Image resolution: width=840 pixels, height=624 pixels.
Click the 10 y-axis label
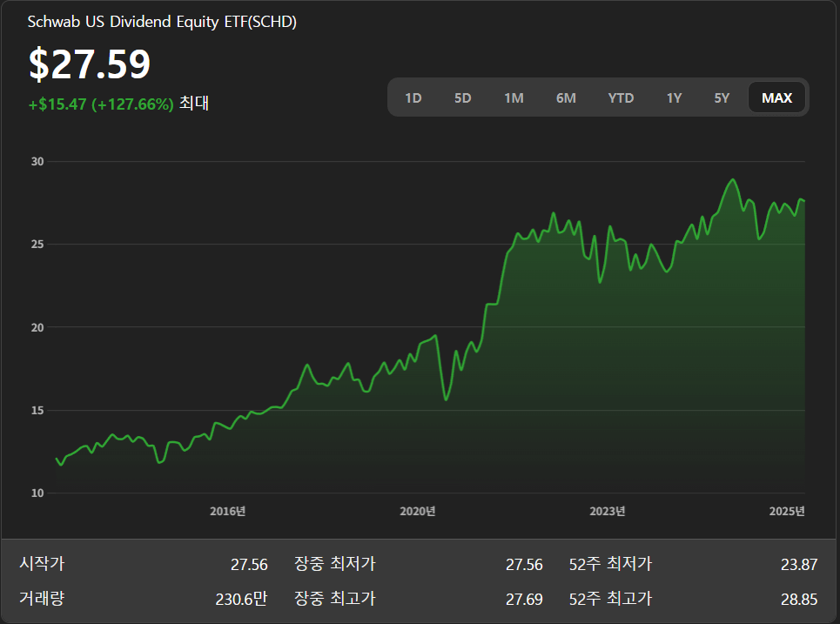(37, 493)
